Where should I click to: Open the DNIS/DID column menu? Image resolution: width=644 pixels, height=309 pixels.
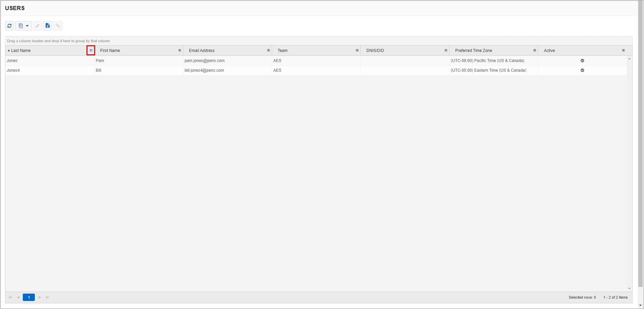(446, 50)
